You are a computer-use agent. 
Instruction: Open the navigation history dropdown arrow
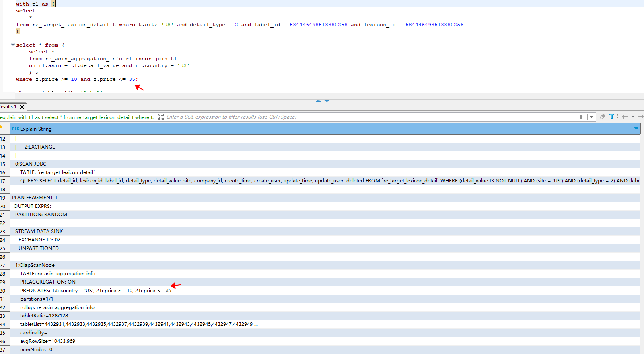coord(633,117)
